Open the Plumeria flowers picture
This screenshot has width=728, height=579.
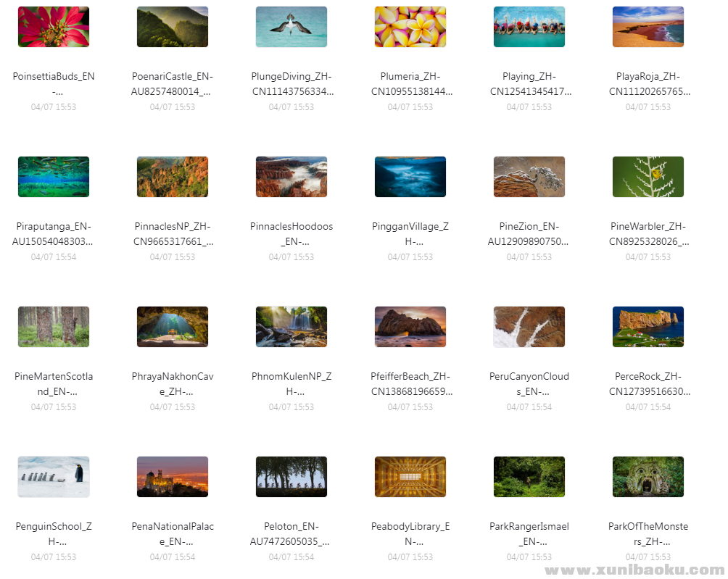pos(410,27)
